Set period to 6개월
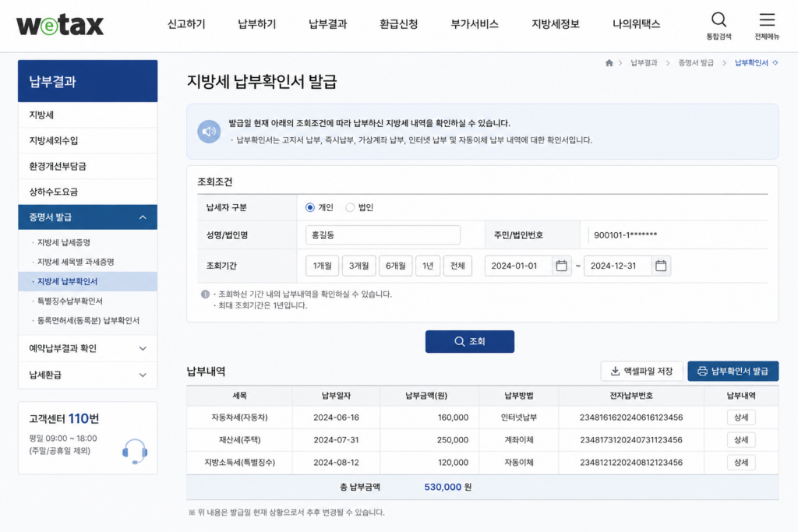 [x=395, y=266]
